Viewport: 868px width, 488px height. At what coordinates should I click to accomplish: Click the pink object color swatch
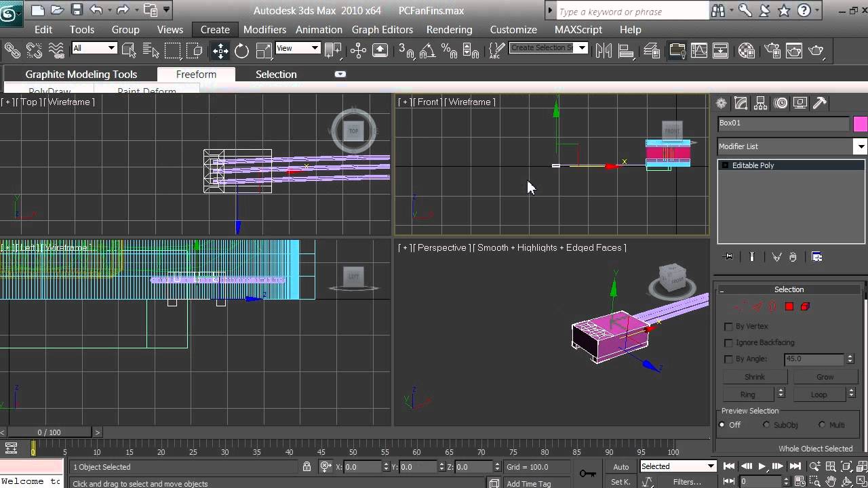pos(860,124)
